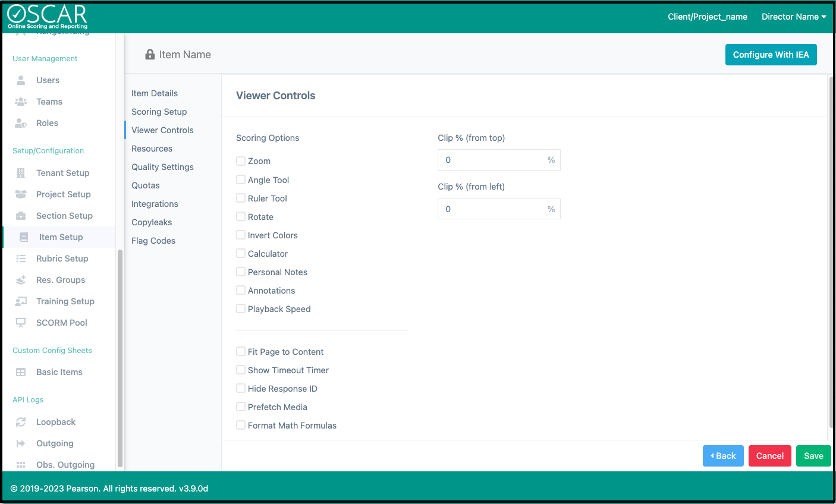Click the Basic Items table icon

pyautogui.click(x=21, y=372)
